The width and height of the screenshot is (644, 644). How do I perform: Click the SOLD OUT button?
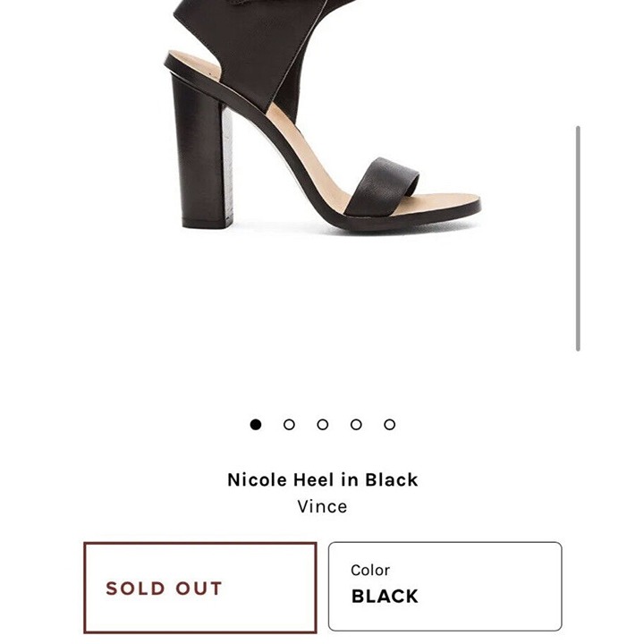(200, 588)
